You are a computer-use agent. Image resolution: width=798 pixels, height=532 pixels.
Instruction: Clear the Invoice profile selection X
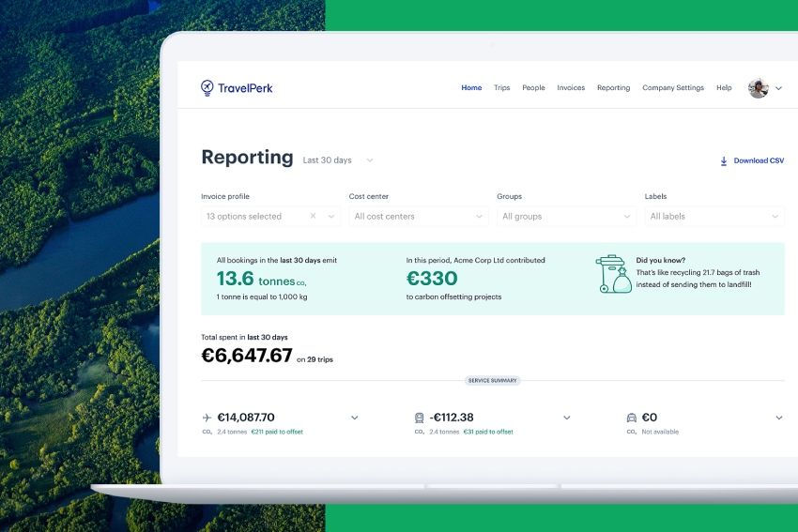314,217
